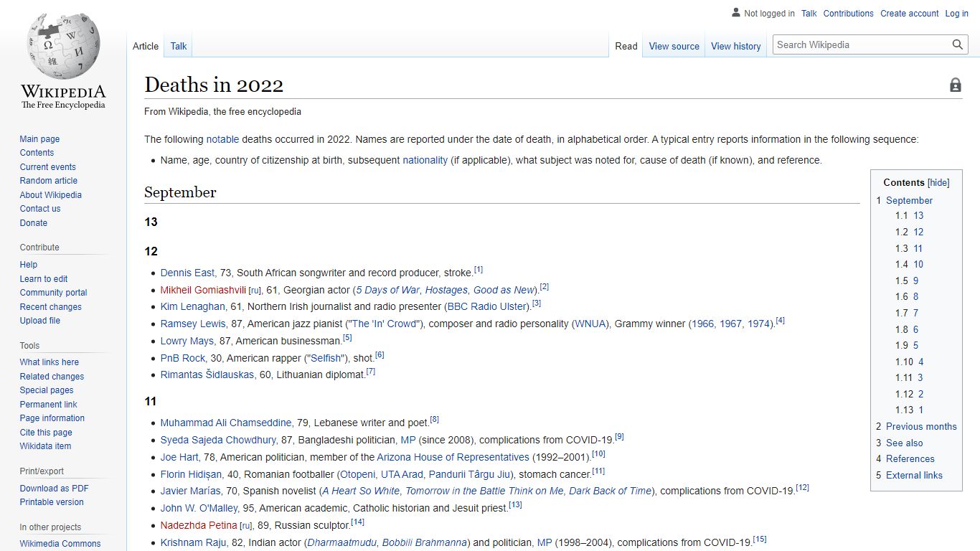This screenshot has height=551, width=980.
Task: Open the WNUA link
Action: (x=591, y=324)
